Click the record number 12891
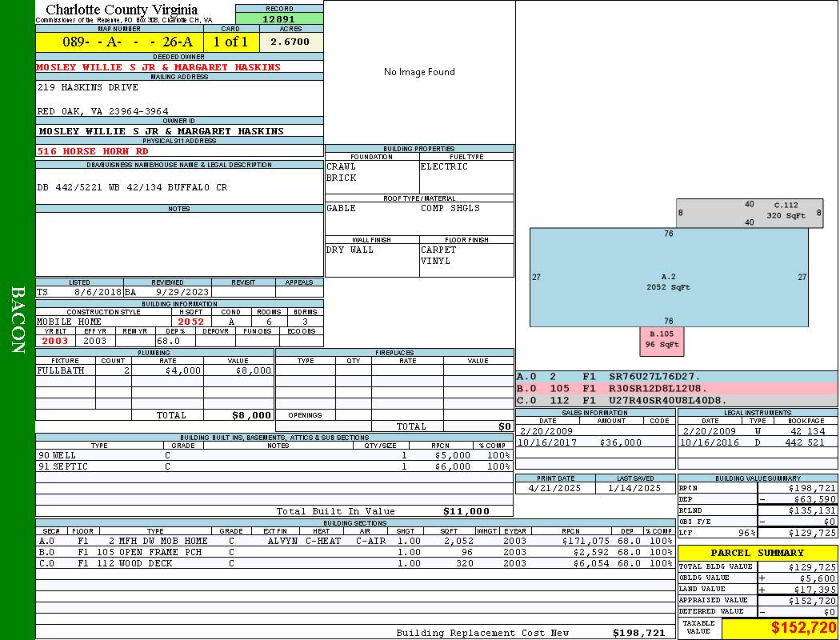Image resolution: width=840 pixels, height=640 pixels. pos(278,18)
